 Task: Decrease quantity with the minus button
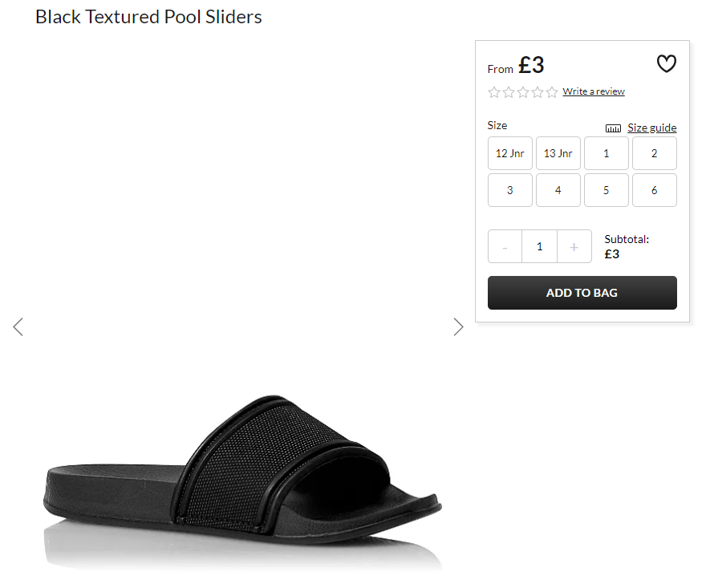point(505,247)
